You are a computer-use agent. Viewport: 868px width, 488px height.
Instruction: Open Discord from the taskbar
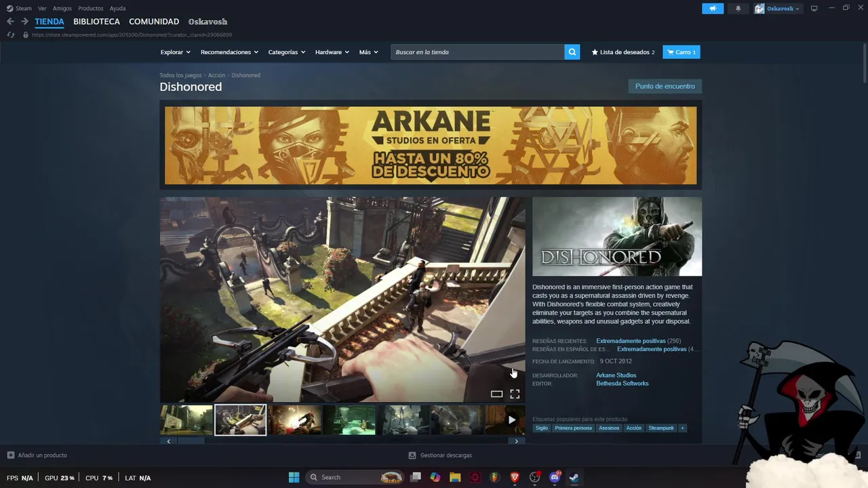coord(555,477)
